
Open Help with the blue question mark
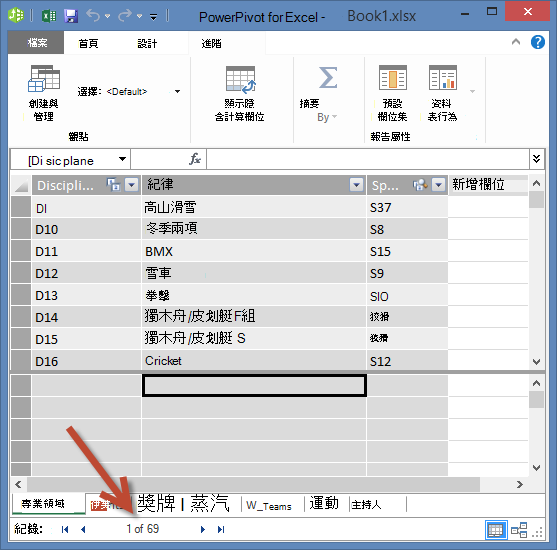pyautogui.click(x=538, y=42)
